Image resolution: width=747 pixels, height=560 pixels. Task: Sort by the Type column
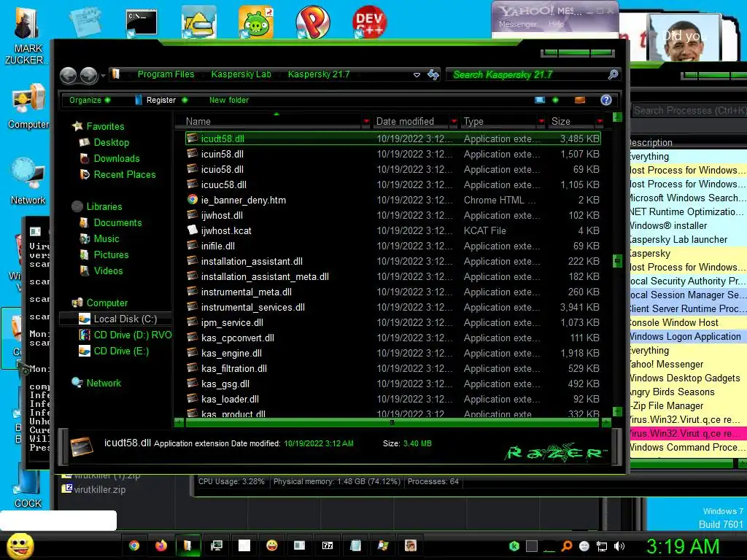click(498, 122)
